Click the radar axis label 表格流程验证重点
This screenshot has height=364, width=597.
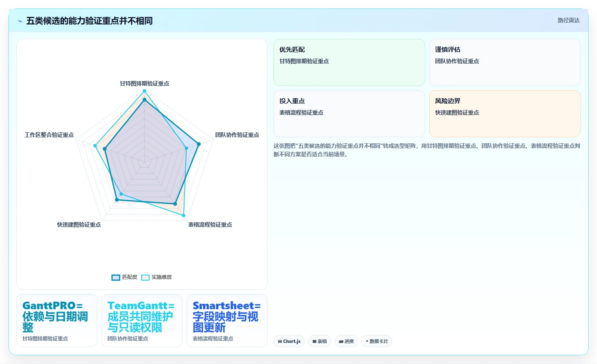pyautogui.click(x=210, y=225)
